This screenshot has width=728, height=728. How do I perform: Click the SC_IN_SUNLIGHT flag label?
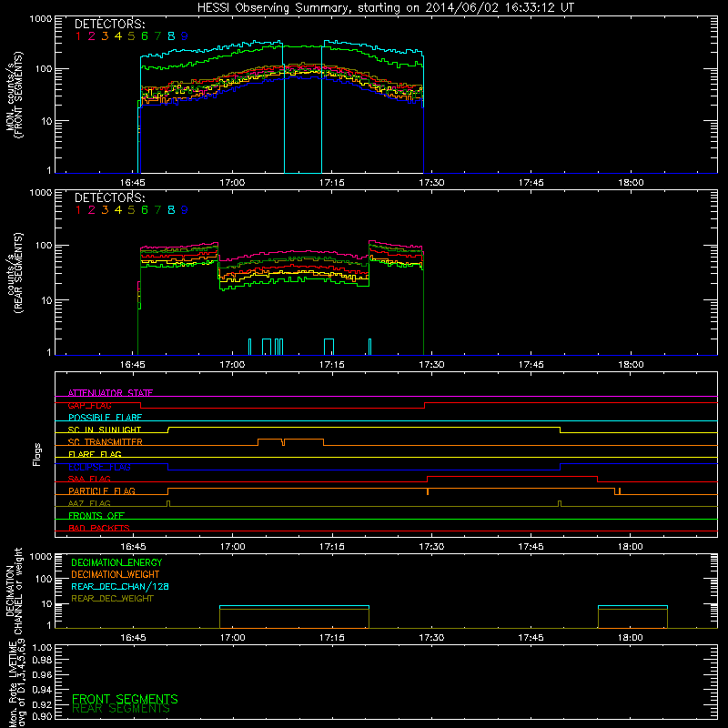click(x=105, y=430)
